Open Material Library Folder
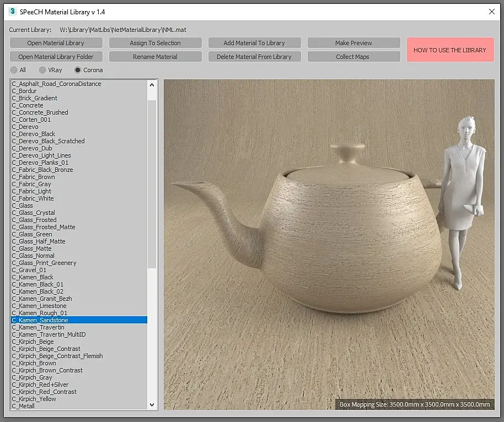 56,57
